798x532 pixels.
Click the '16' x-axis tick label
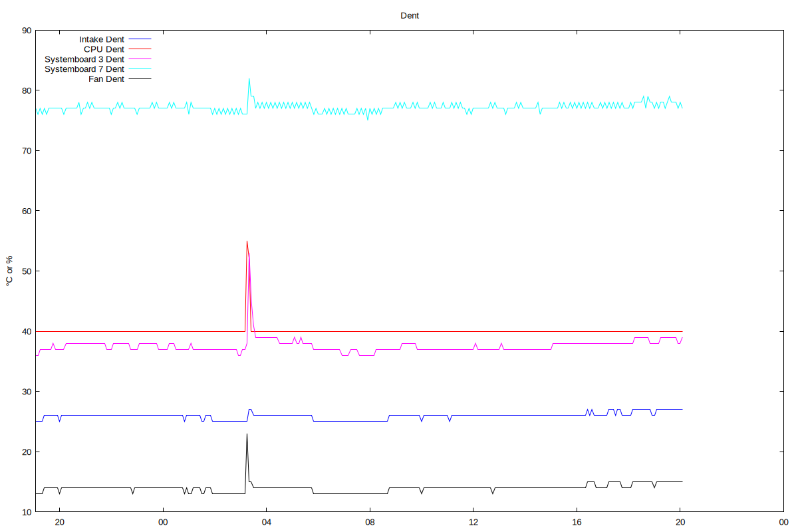coord(577,522)
